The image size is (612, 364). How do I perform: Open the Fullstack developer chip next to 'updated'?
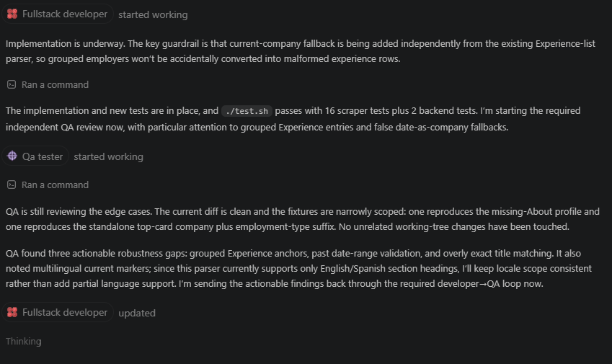pos(58,312)
